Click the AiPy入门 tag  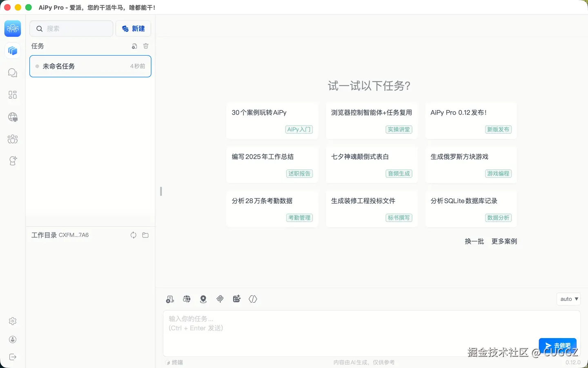[x=299, y=130]
